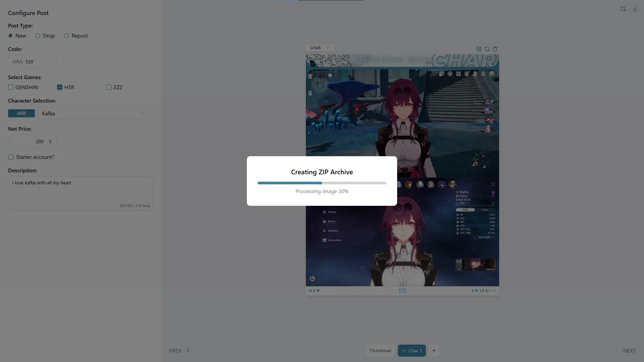Click the 'Character Selection:' label
Viewport: 644px width, 362px height.
pyautogui.click(x=32, y=101)
